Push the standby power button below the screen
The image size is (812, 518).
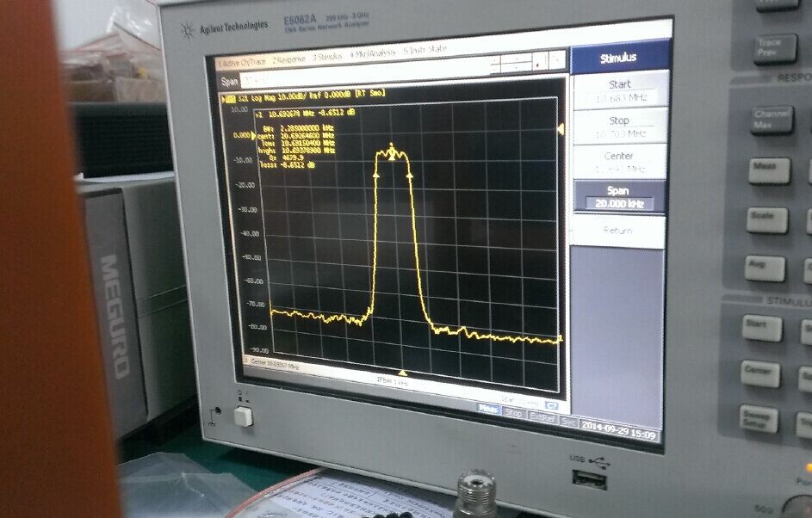coord(243,416)
